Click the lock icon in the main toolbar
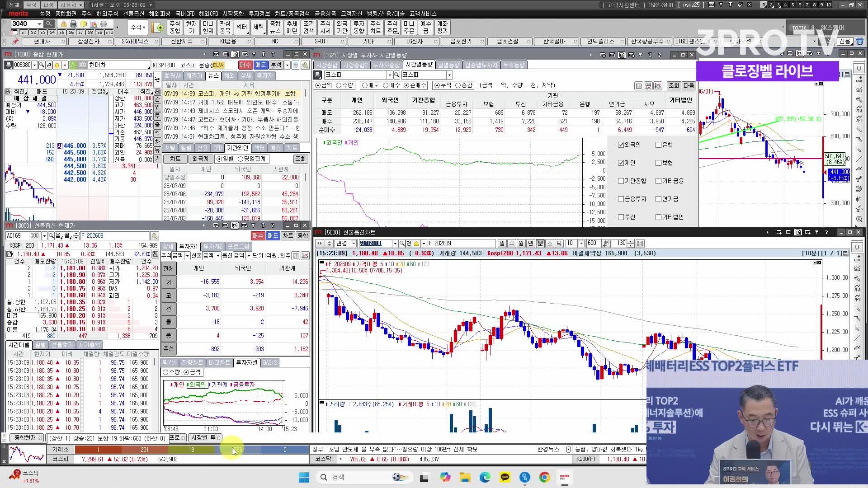This screenshot has width=868, height=488. click(63, 24)
